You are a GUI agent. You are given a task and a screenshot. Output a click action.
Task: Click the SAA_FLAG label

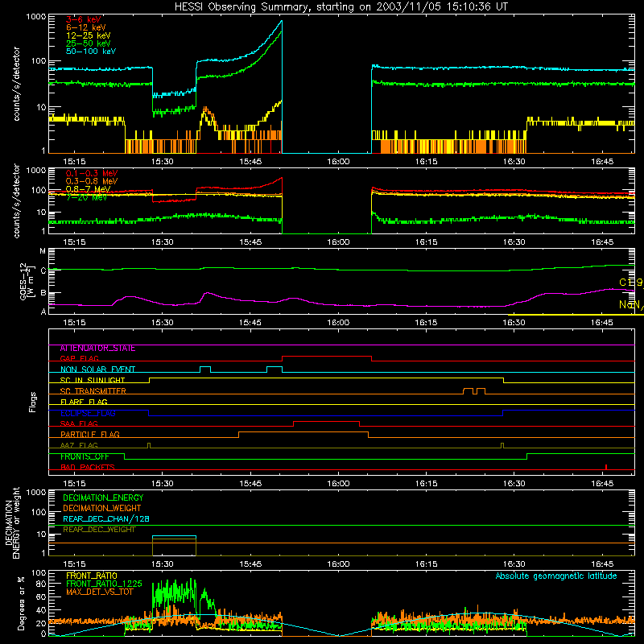pyautogui.click(x=79, y=424)
